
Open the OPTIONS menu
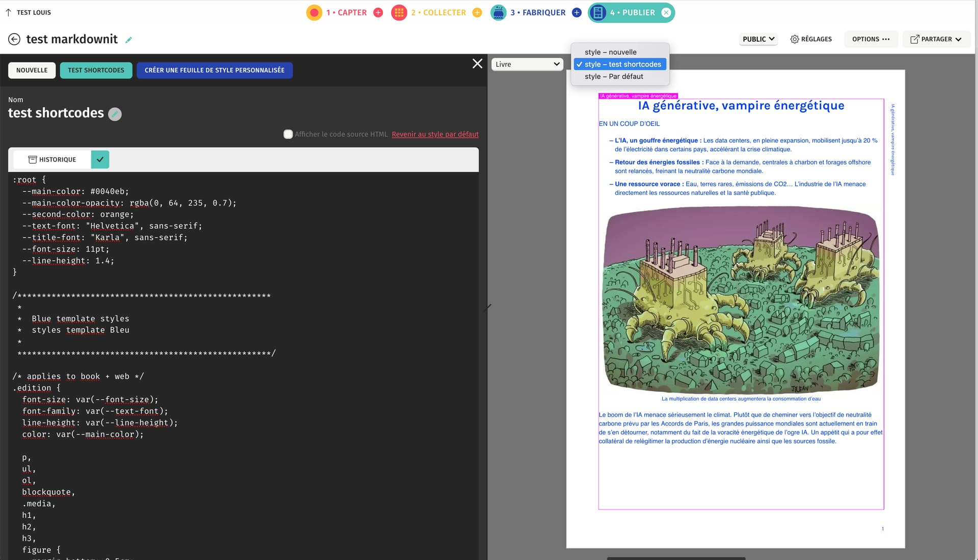871,39
